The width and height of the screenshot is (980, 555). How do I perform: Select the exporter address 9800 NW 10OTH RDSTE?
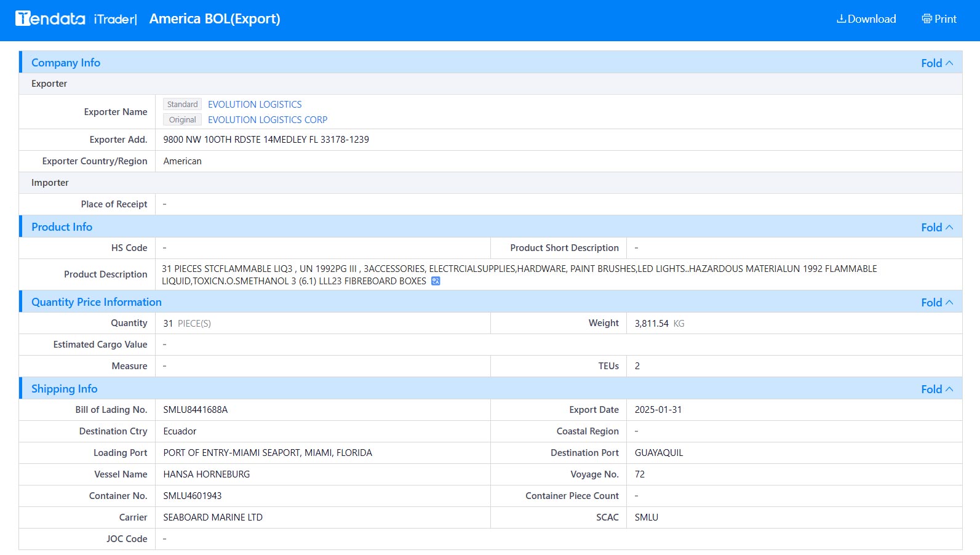click(266, 140)
